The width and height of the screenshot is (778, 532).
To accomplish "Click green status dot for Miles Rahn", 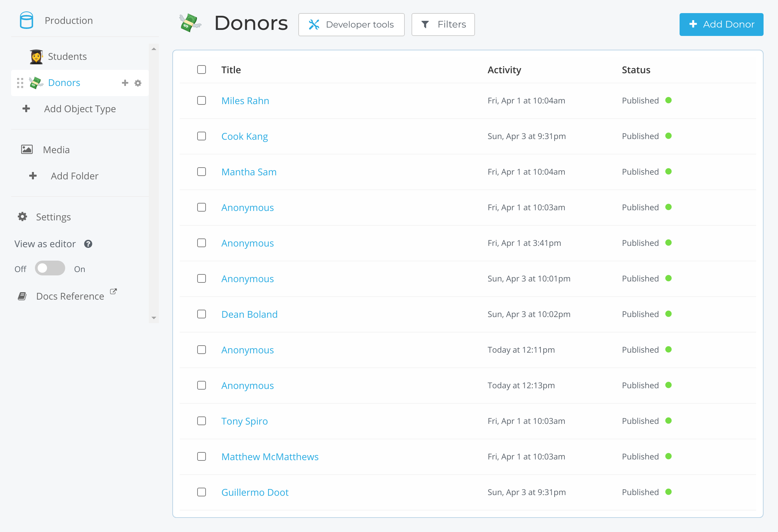I will pos(668,100).
